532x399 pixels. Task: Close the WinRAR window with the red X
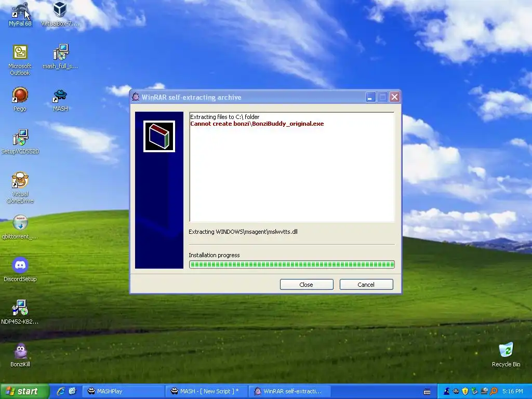pyautogui.click(x=394, y=97)
